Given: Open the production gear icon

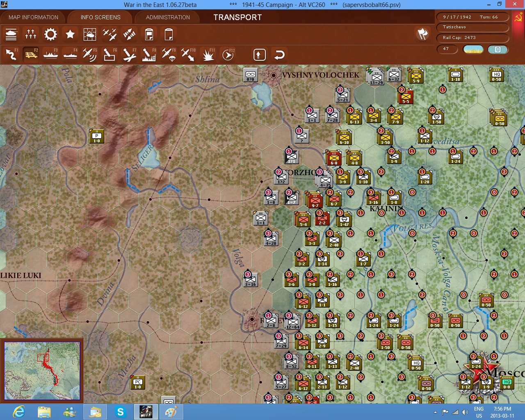Looking at the screenshot, I should coord(50,34).
